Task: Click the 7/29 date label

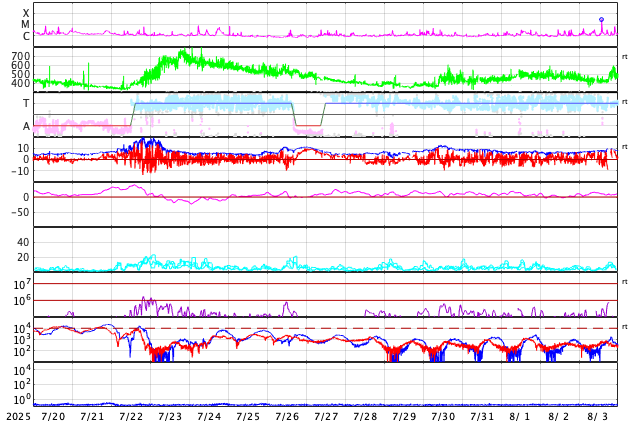Action: click(404, 416)
